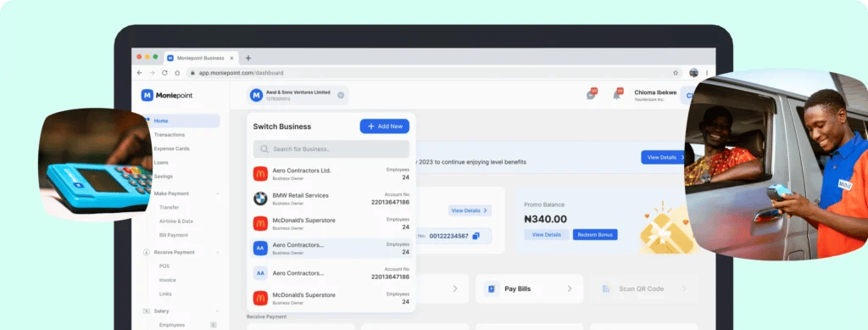The height and width of the screenshot is (330, 868).
Task: Open Employees under Salary
Action: coord(172,325)
